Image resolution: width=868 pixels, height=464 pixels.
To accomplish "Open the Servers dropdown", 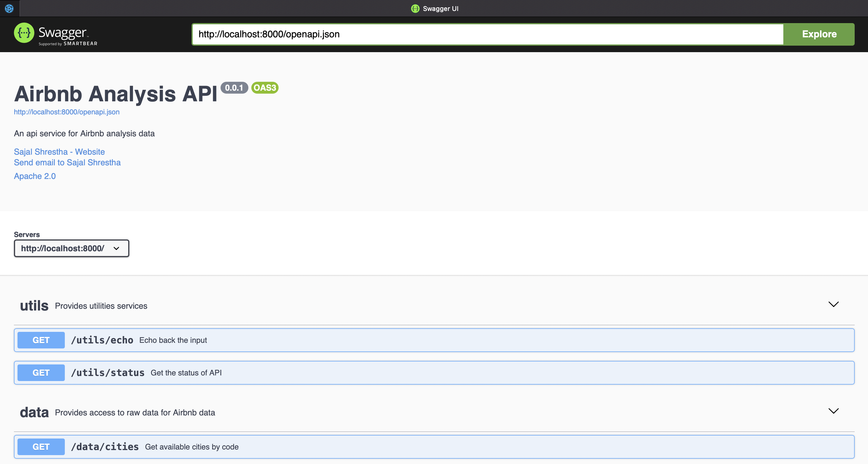I will click(x=71, y=249).
